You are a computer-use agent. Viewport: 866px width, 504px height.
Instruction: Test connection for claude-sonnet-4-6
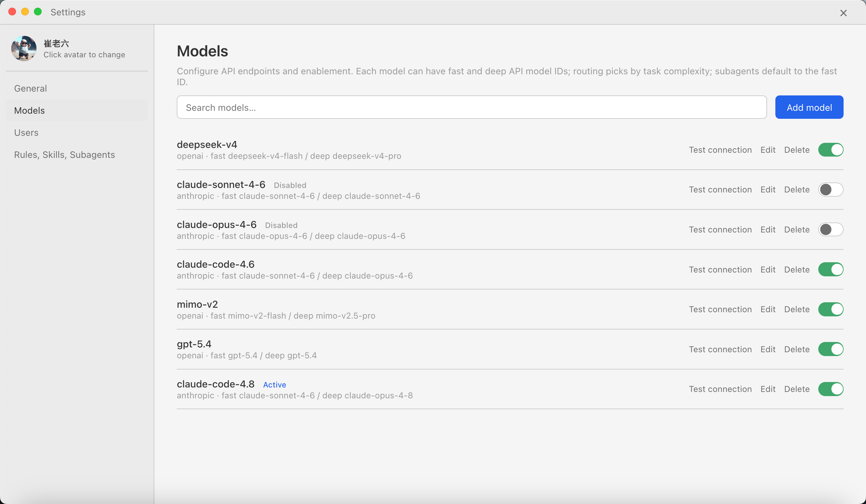coord(720,190)
